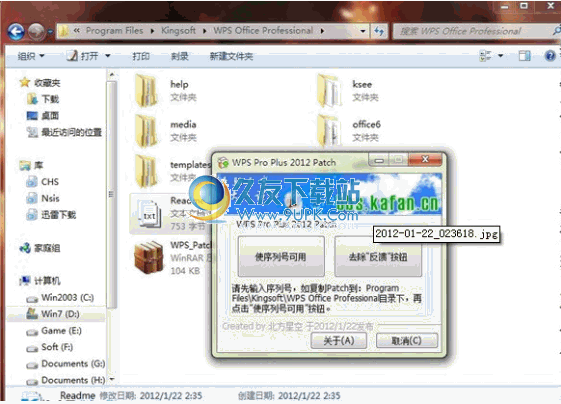Open the view options dropdown arrow
The width and height of the screenshot is (561, 404).
[x=501, y=55]
